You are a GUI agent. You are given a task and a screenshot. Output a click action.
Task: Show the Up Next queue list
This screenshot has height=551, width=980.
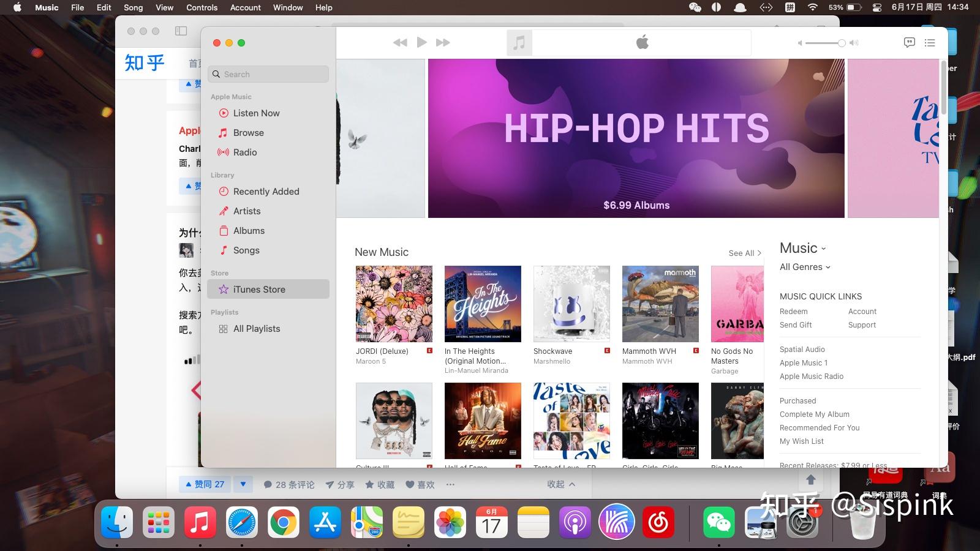(930, 42)
